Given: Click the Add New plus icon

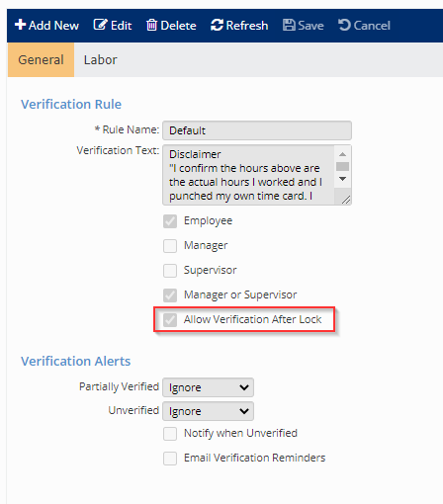Looking at the screenshot, I should (20, 25).
